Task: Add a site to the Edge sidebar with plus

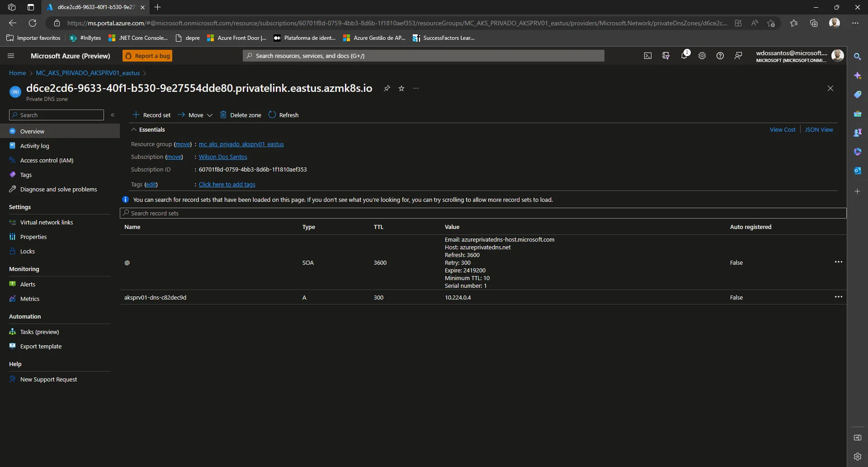Action: pyautogui.click(x=857, y=191)
